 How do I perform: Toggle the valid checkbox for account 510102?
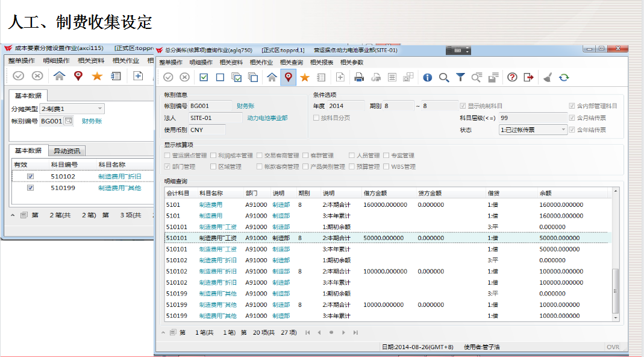coord(30,176)
